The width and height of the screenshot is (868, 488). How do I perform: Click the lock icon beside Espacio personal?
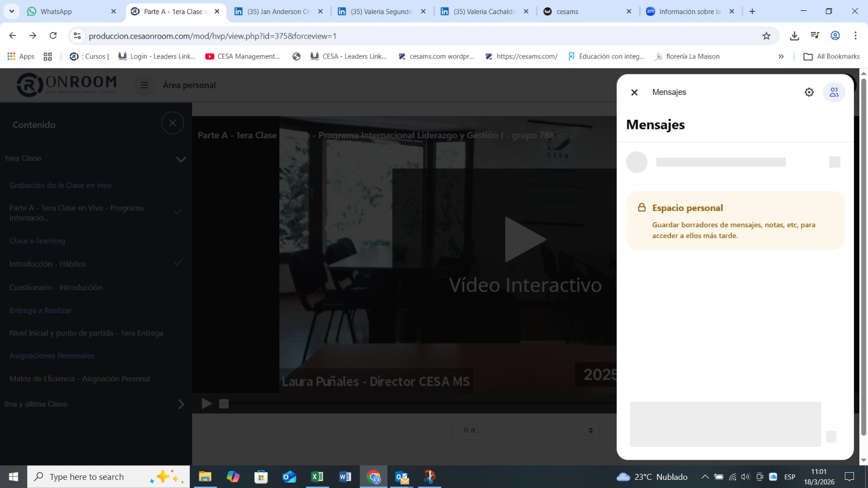coord(642,208)
